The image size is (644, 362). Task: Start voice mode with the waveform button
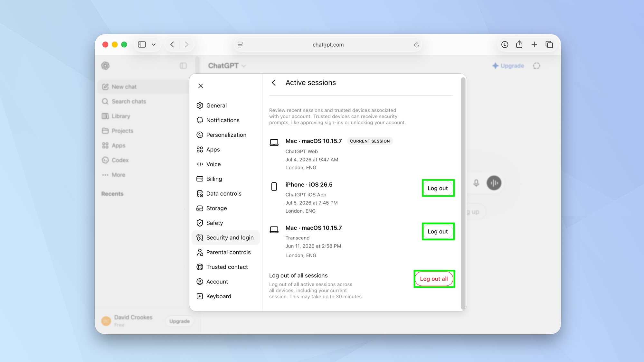494,183
